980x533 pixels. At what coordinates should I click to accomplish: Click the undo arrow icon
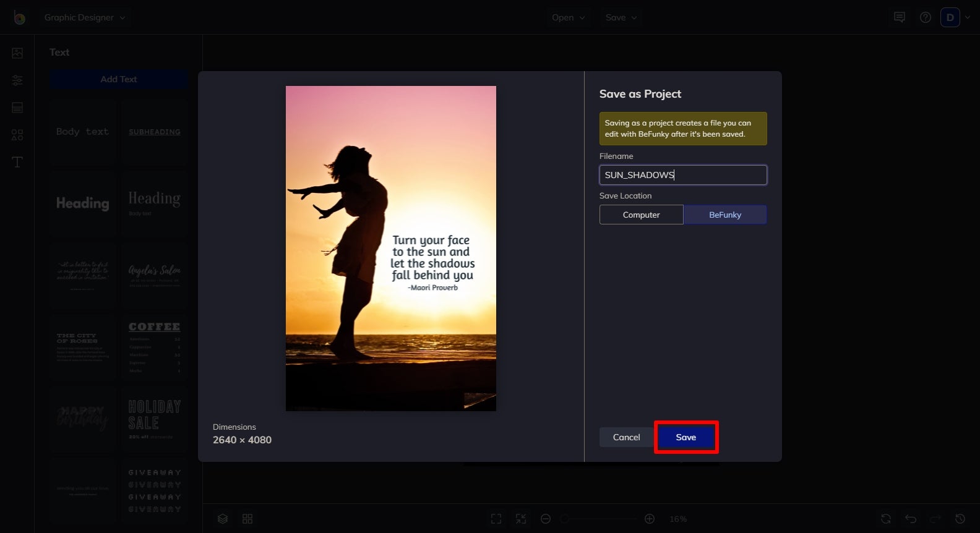coord(911,519)
